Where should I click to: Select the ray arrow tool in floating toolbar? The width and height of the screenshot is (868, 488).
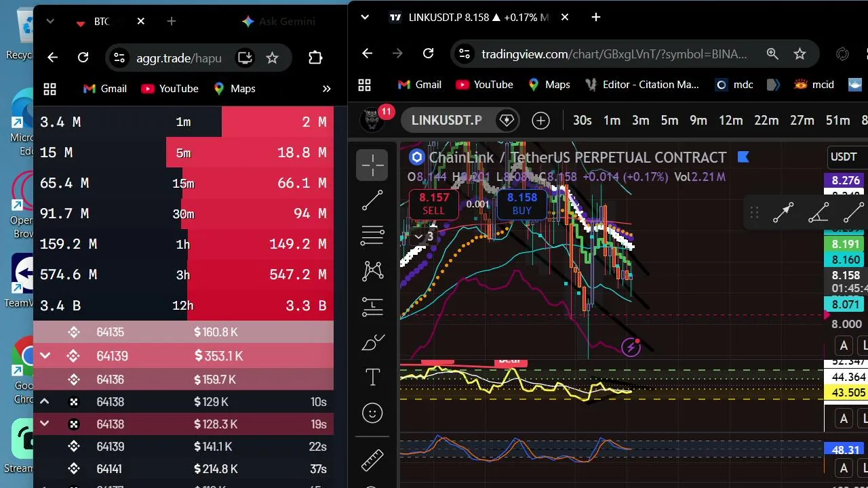pos(783,213)
